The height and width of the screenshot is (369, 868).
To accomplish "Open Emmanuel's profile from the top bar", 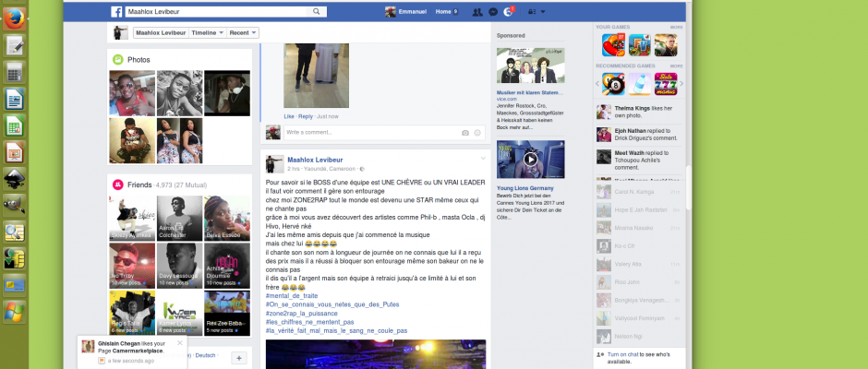I will [404, 12].
